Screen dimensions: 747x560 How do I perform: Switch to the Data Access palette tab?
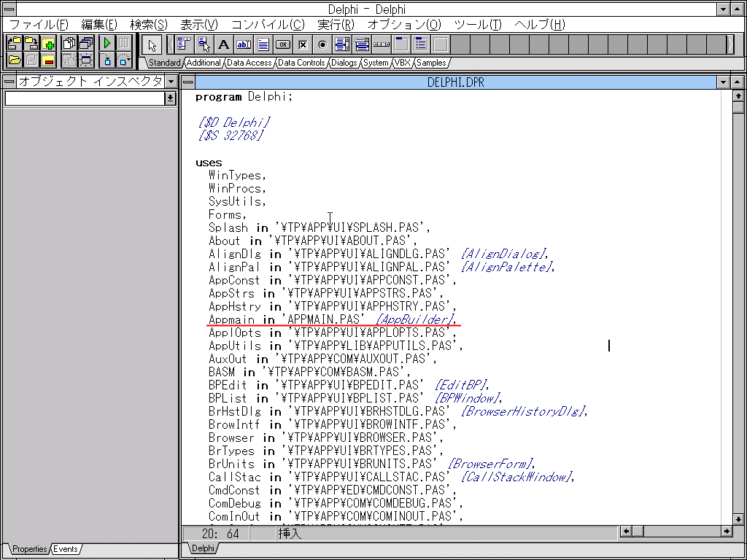249,63
